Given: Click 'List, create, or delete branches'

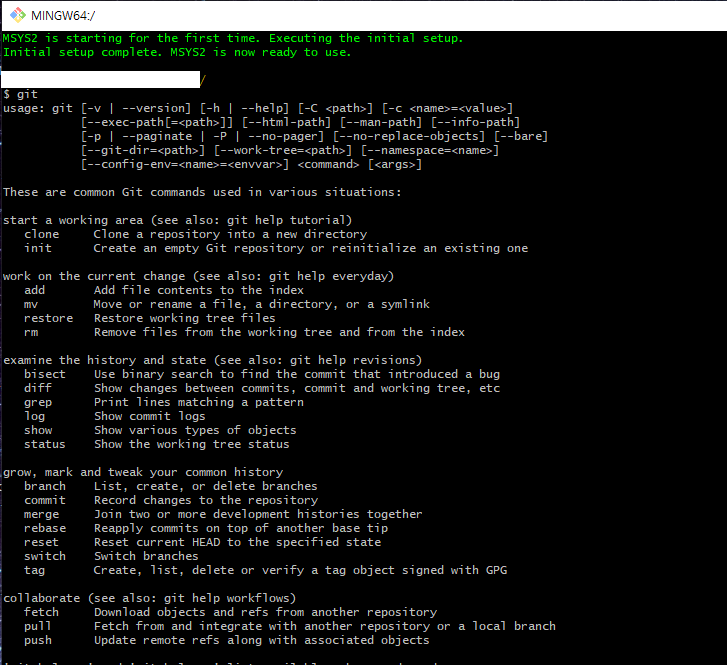Looking at the screenshot, I should coord(206,486).
